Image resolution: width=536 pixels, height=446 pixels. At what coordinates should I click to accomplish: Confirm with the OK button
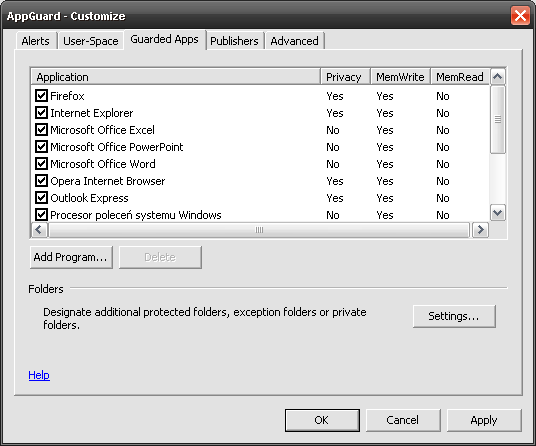(x=322, y=420)
